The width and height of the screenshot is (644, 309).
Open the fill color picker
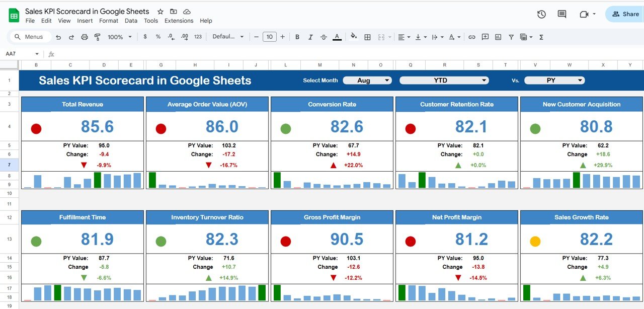click(x=354, y=37)
